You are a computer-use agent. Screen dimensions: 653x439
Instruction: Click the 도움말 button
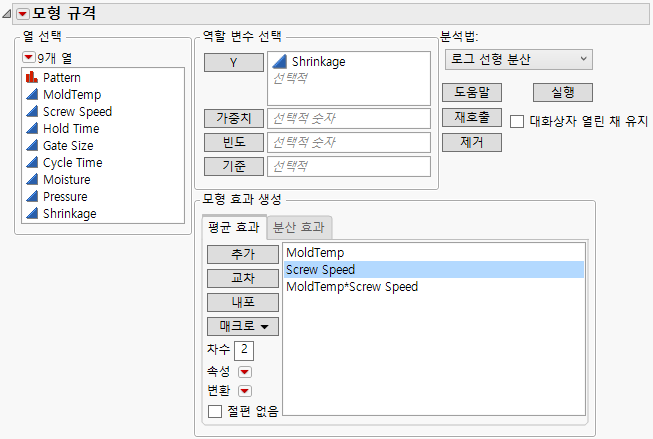pos(472,92)
